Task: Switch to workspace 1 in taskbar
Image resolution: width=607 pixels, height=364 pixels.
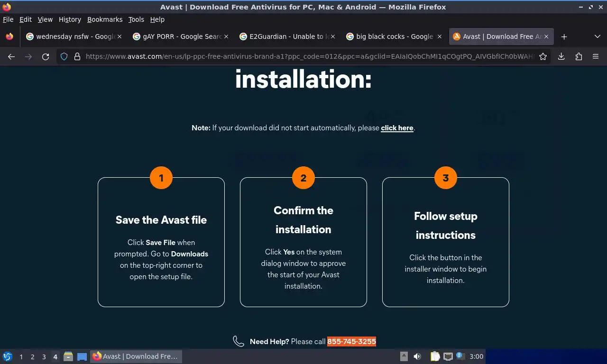Action: [21, 357]
